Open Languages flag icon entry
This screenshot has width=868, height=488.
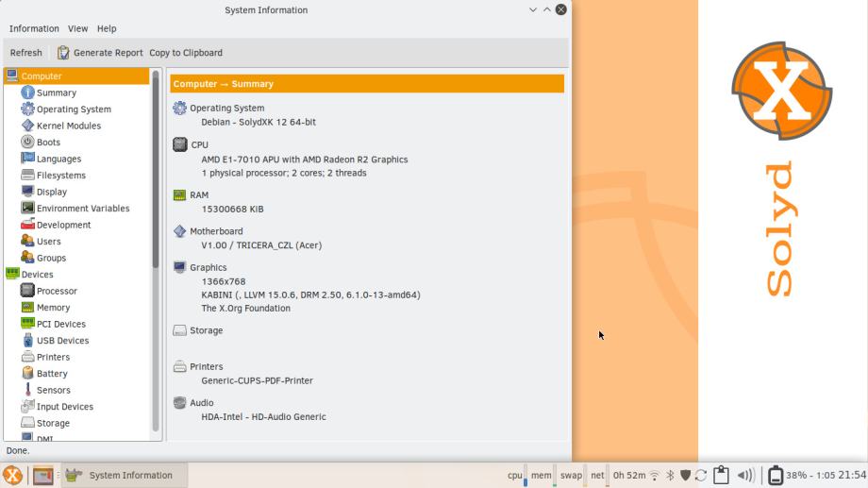pos(52,159)
